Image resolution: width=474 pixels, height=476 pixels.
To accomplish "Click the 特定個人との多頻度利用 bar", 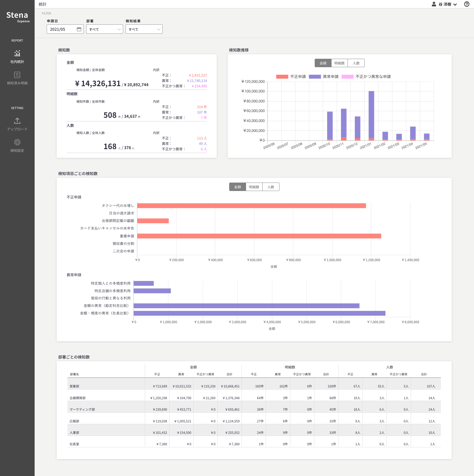I will coord(144,283).
